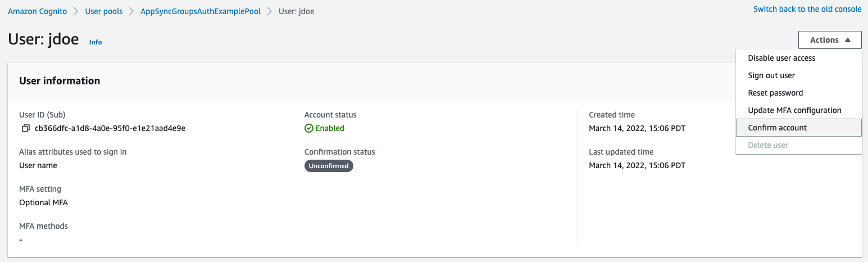Open the Info link beside User: jdoe
868x262 pixels.
(96, 42)
